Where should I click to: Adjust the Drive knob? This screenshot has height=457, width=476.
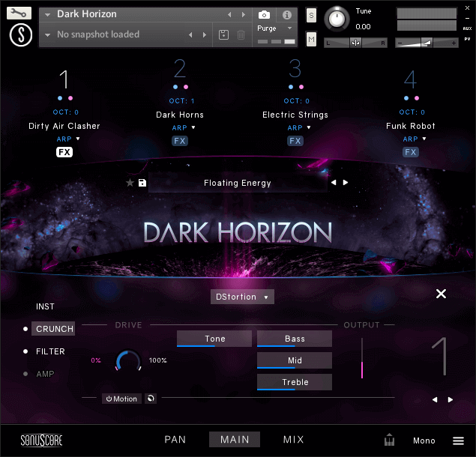tap(128, 360)
